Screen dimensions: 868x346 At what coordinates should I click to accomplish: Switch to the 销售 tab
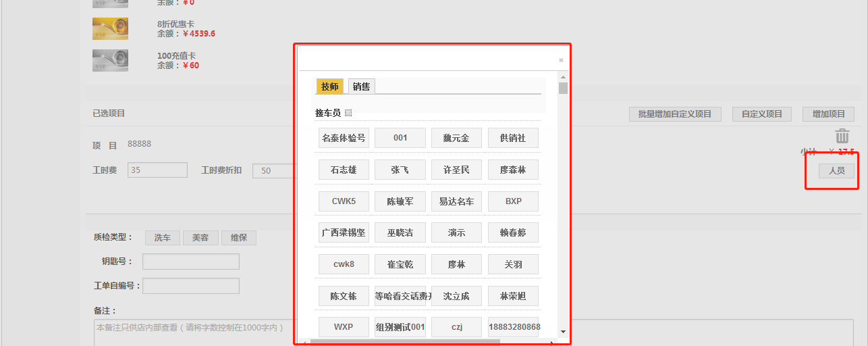pos(361,86)
